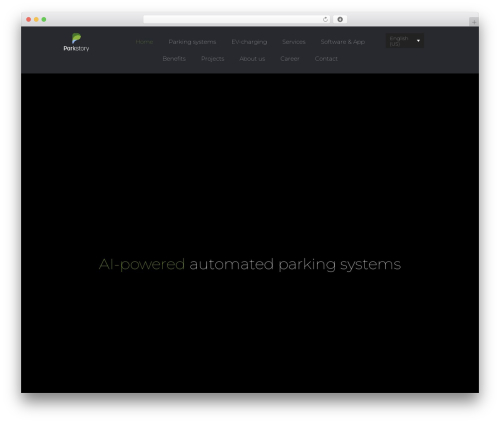Visit the About us page link
Viewport: 500px width, 423px height.
pyautogui.click(x=252, y=59)
